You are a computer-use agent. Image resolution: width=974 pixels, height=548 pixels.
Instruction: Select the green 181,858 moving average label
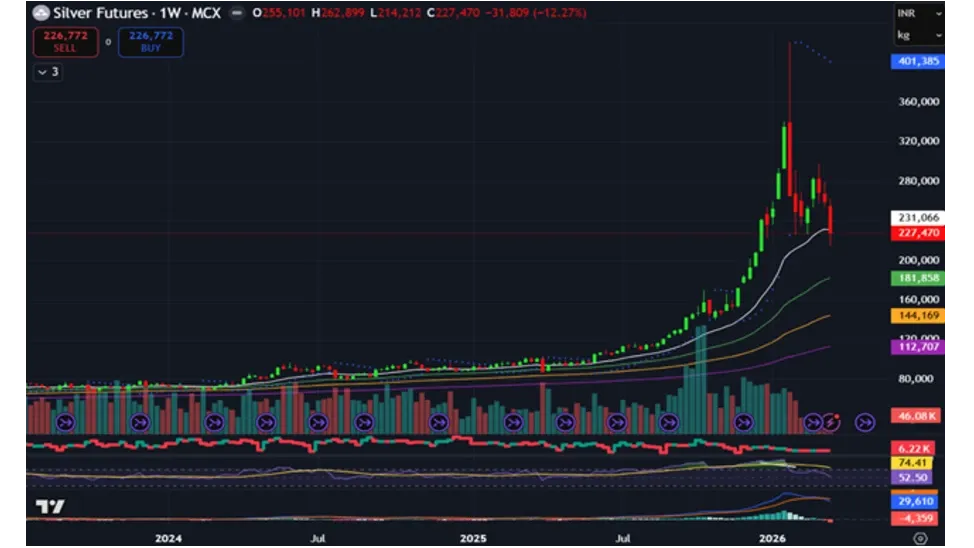point(918,278)
